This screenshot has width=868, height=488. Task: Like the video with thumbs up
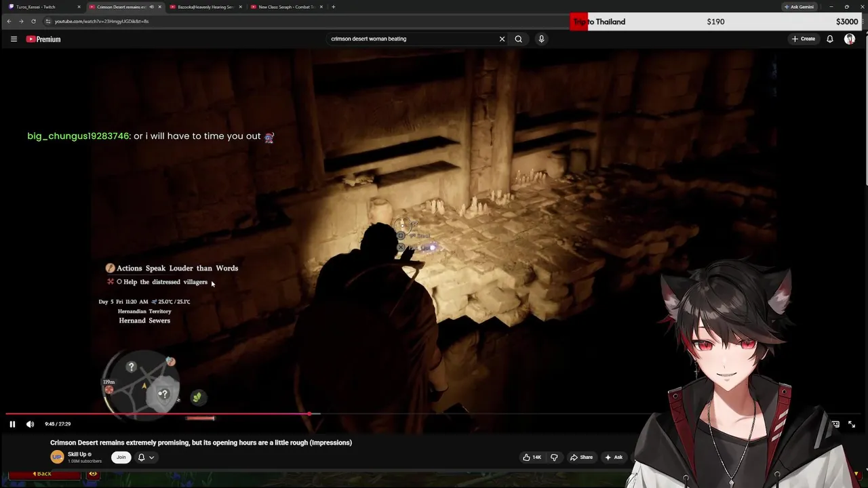(532, 457)
